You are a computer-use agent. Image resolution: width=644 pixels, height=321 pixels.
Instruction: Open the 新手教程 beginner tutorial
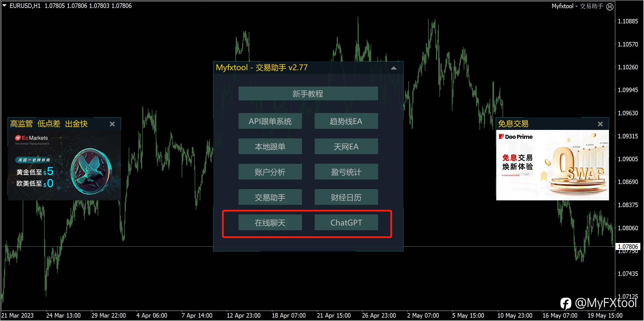pyautogui.click(x=308, y=94)
